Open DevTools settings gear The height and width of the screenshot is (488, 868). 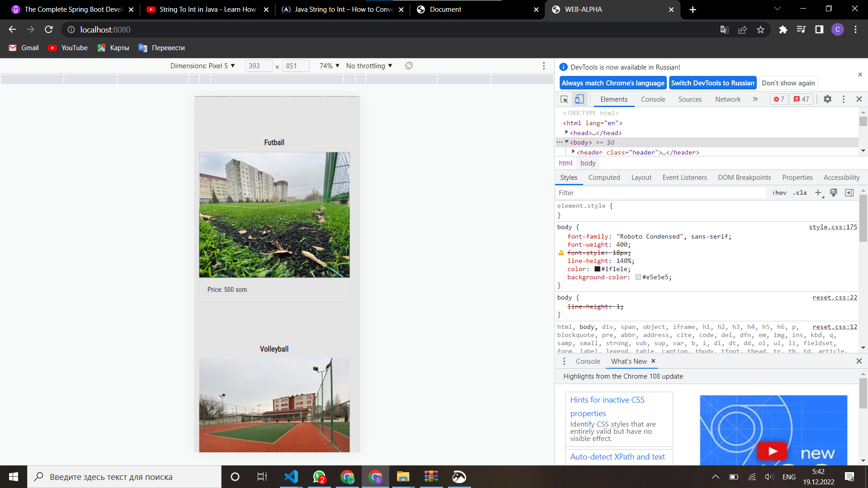click(827, 99)
